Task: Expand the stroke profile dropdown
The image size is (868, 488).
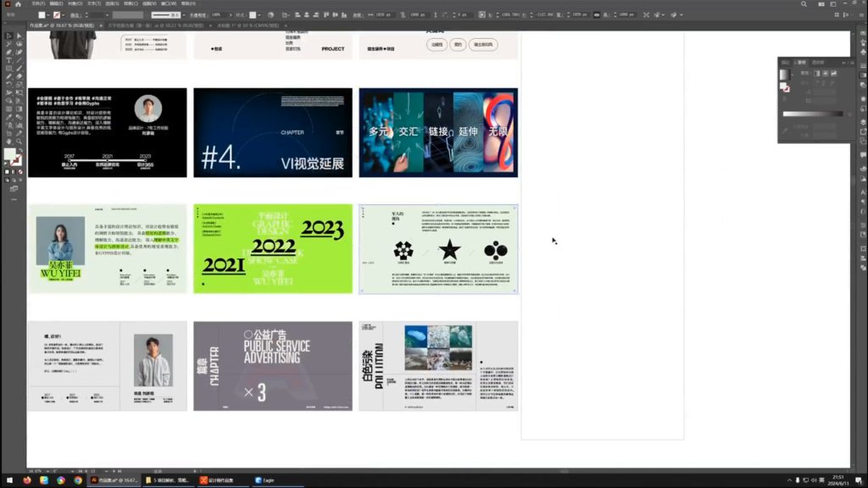Action: [x=185, y=15]
